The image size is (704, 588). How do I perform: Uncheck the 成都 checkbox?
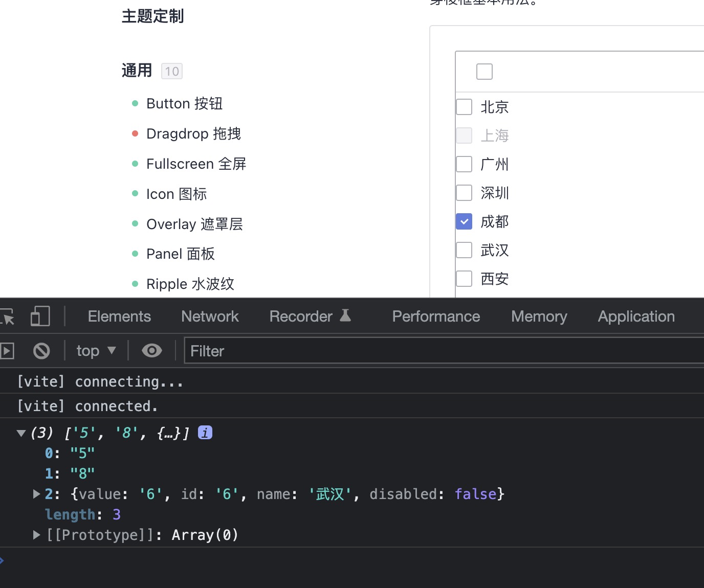464,221
